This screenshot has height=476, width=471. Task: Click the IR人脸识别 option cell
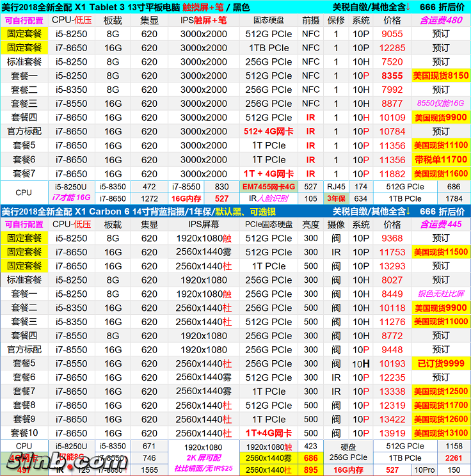tap(268, 198)
